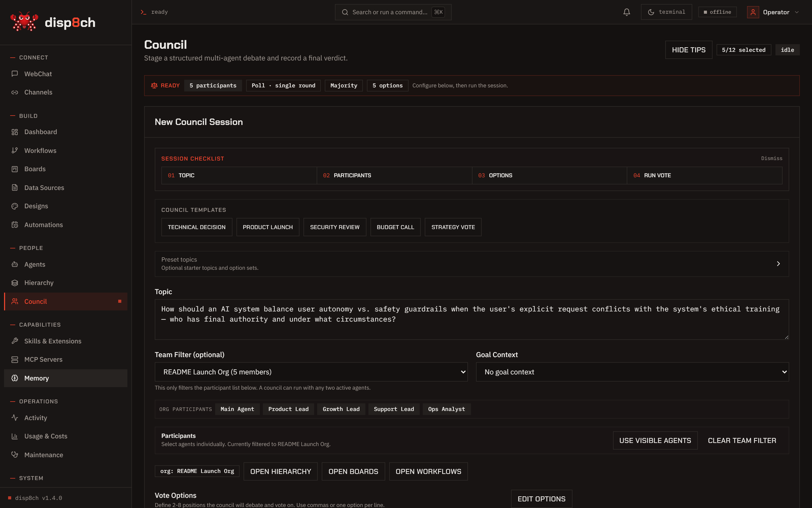
Task: Open Dashboard from the sidebar
Action: (66, 132)
